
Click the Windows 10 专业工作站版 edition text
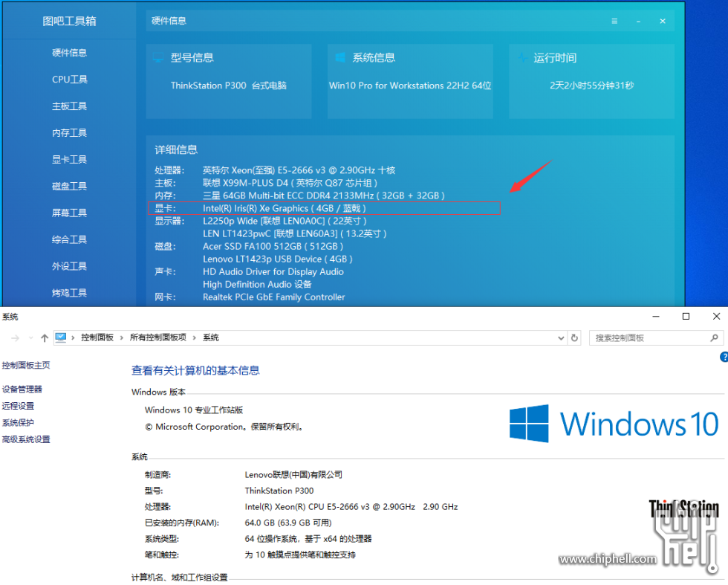(x=194, y=410)
